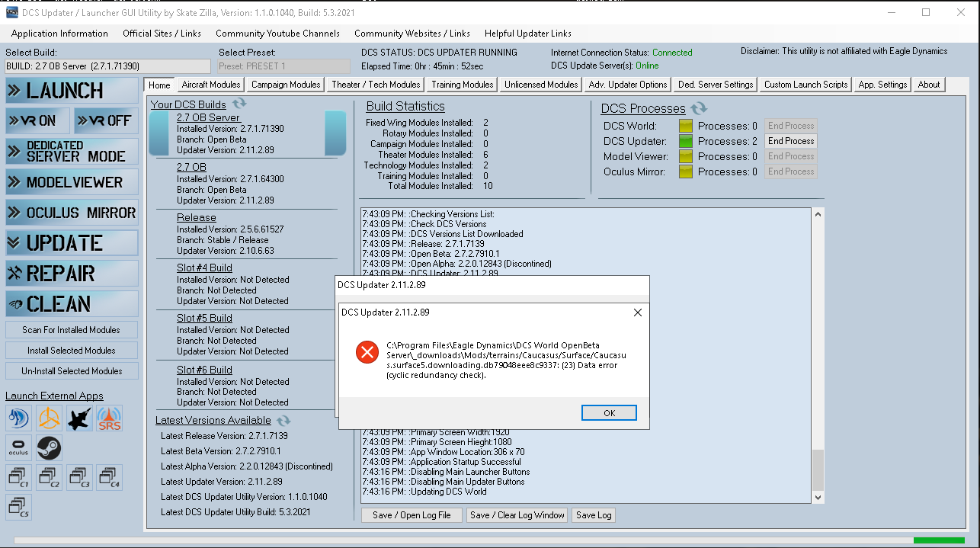Switch to the Campaign Modules tab
Image resolution: width=980 pixels, height=548 pixels.
[286, 85]
